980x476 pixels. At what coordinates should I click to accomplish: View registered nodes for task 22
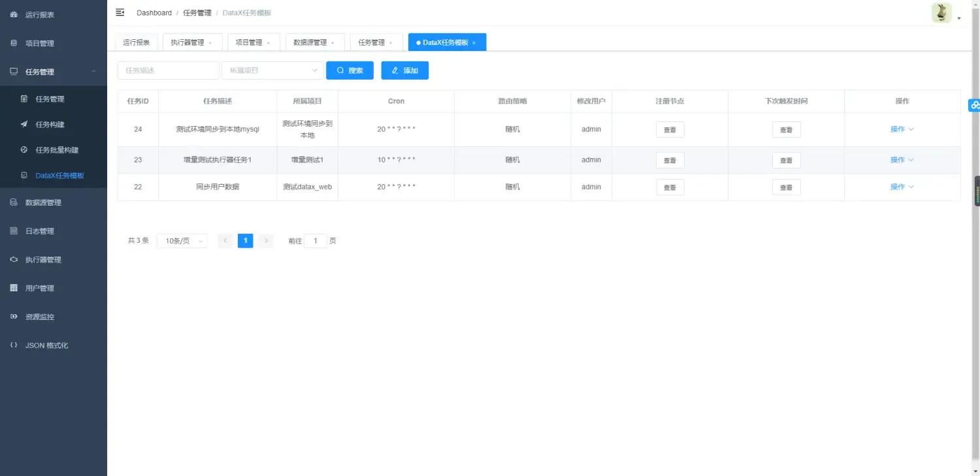click(x=670, y=187)
